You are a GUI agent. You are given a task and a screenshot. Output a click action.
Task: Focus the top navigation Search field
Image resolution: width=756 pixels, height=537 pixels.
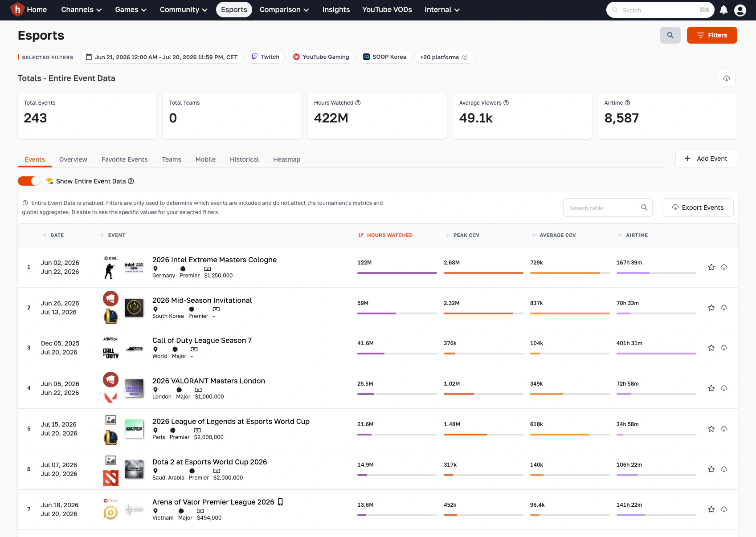click(660, 10)
